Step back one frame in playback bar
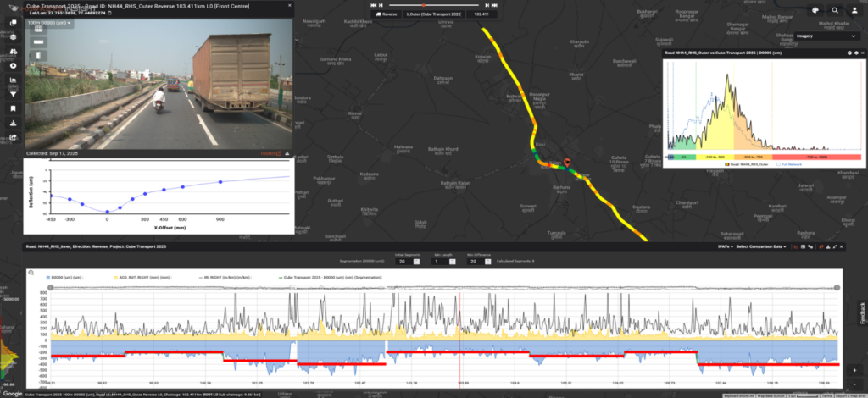The height and width of the screenshot is (398, 868). coord(381,4)
